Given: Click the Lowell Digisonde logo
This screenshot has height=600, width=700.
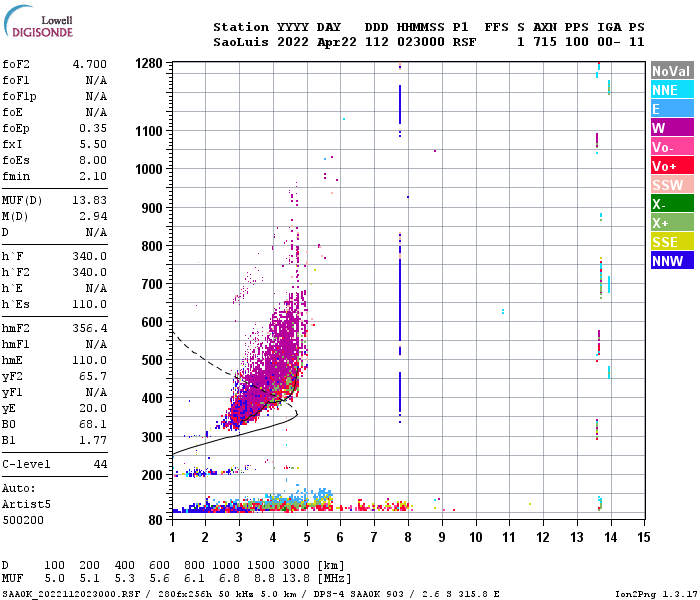Looking at the screenshot, I should click(x=38, y=21).
